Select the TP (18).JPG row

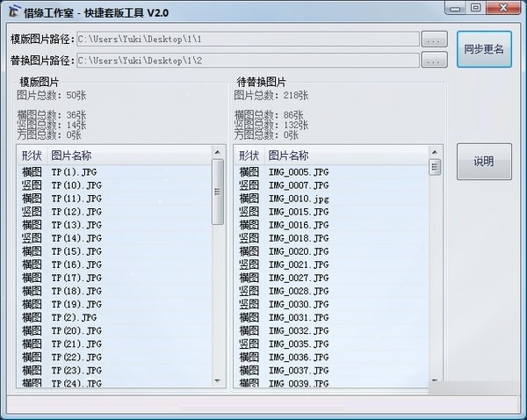114,291
